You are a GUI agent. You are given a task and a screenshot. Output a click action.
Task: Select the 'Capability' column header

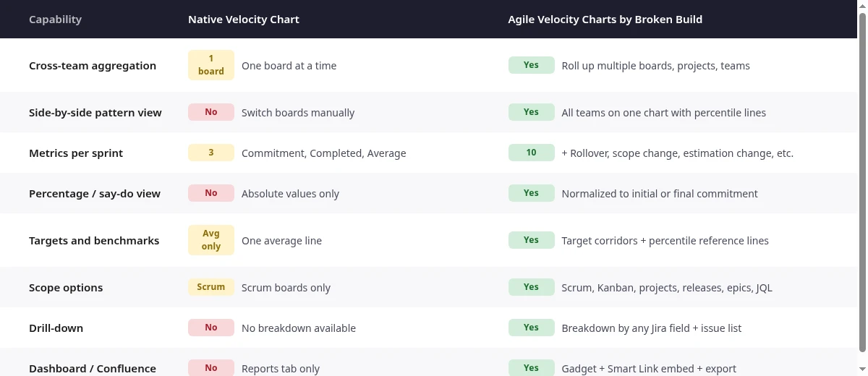[x=55, y=20]
